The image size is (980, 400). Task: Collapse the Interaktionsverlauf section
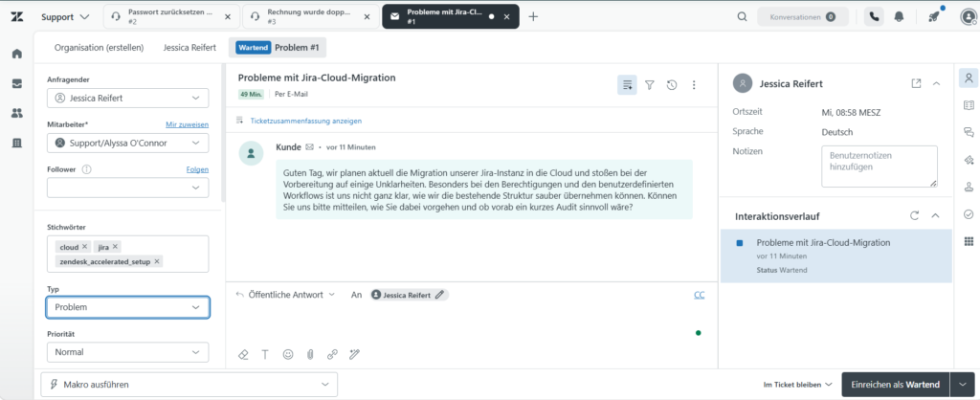(936, 215)
